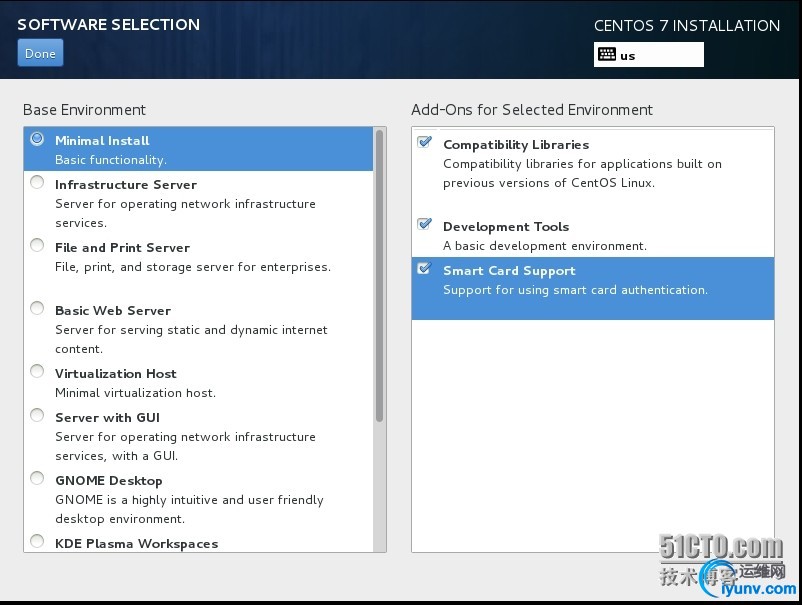Click the Done button
The height and width of the screenshot is (605, 802).
40,53
